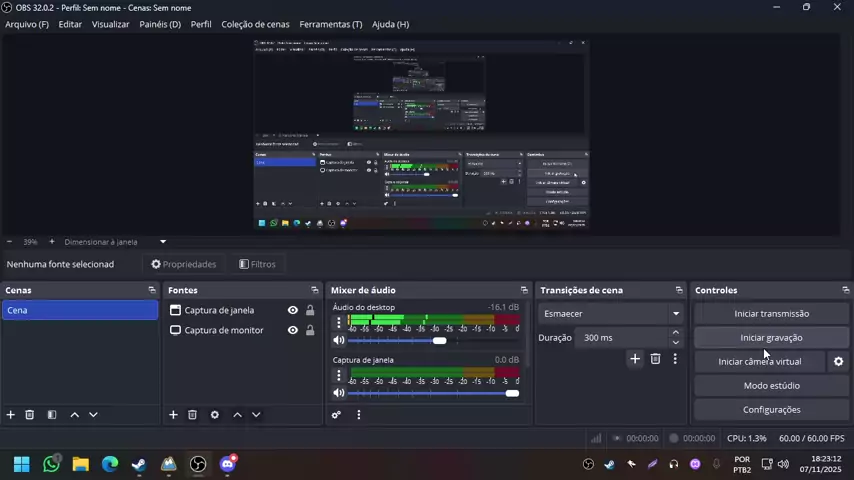Image resolution: width=854 pixels, height=480 pixels.
Task: Click Modo estúdio button
Action: coord(771,386)
